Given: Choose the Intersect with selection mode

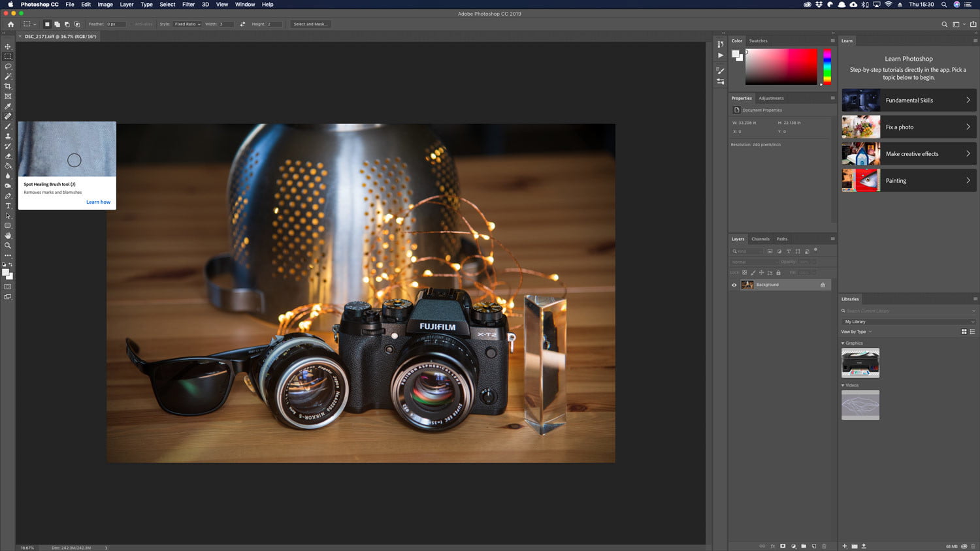Looking at the screenshot, I should click(x=77, y=24).
